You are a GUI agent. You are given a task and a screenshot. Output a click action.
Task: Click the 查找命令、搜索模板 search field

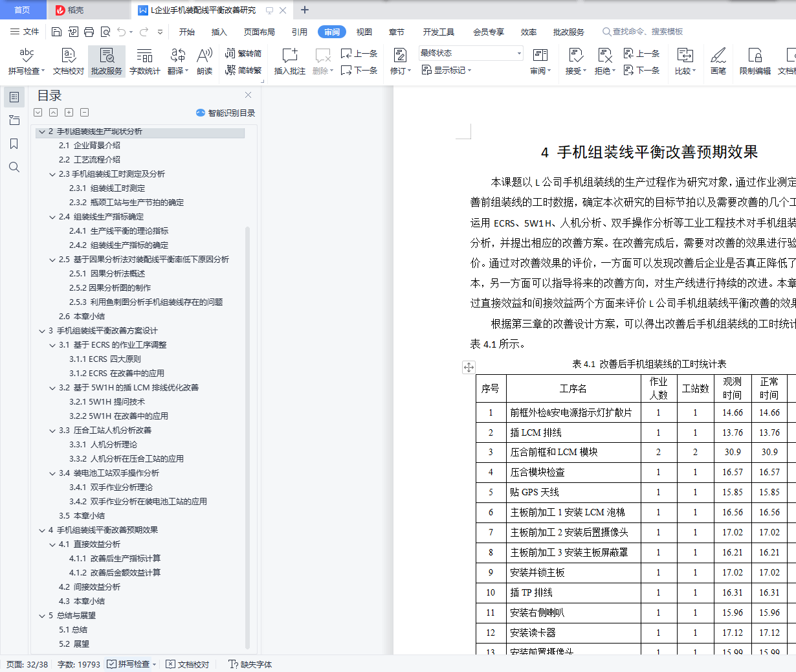(x=643, y=32)
